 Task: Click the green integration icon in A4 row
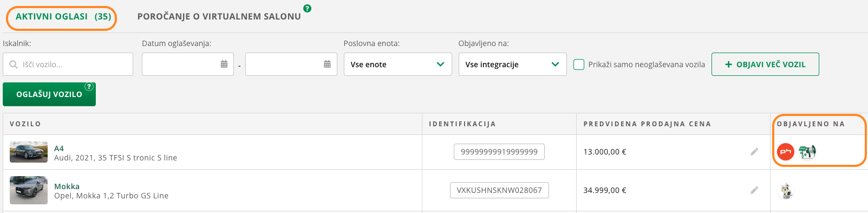(807, 152)
